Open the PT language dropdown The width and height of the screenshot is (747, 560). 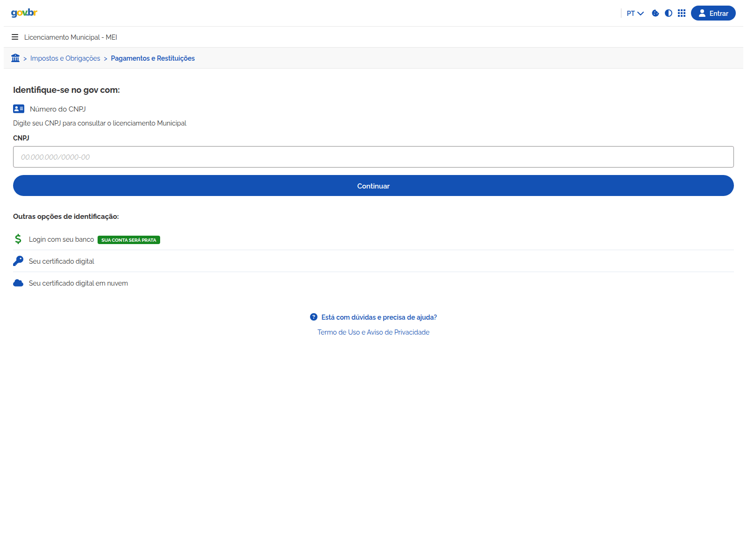coord(635,14)
